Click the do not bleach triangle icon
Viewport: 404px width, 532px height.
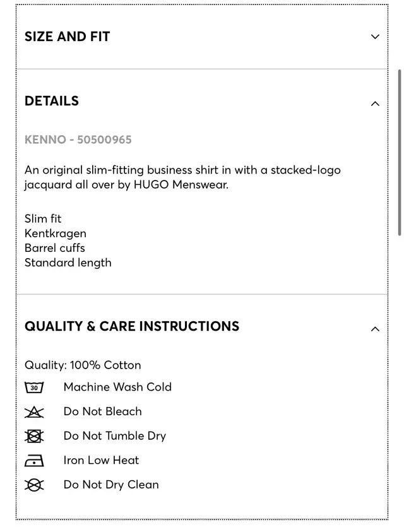click(34, 411)
